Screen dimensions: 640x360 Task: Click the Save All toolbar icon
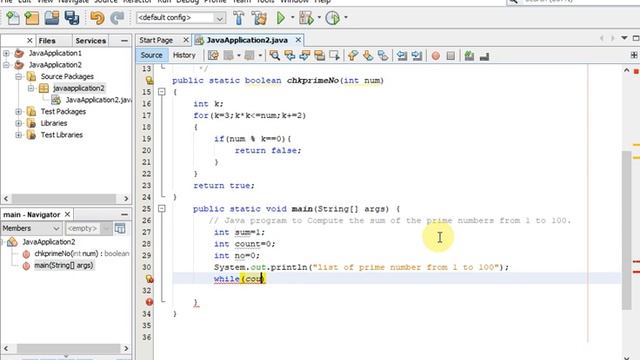tap(72, 18)
